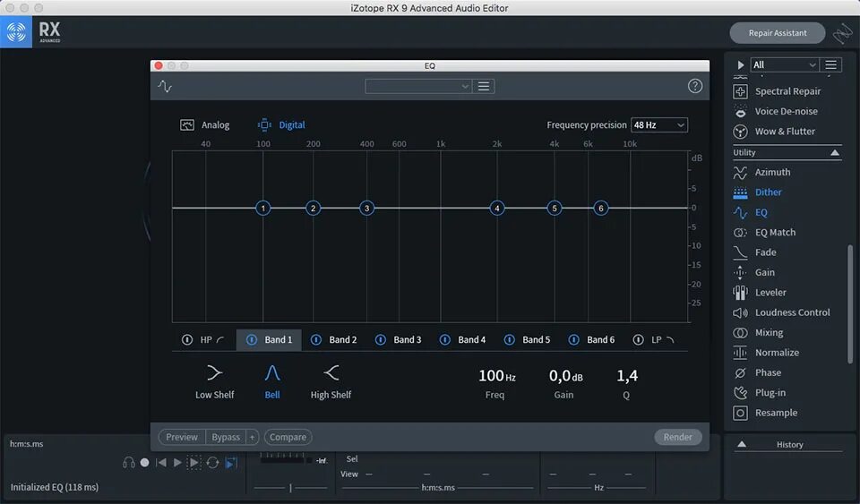Screen dimensions: 860x504
Task: Click the Bypass button
Action: click(226, 437)
